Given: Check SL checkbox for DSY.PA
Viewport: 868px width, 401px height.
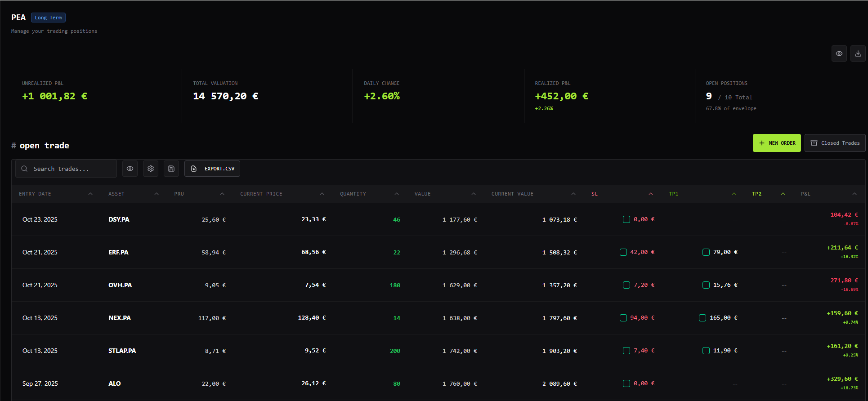Looking at the screenshot, I should pos(626,219).
